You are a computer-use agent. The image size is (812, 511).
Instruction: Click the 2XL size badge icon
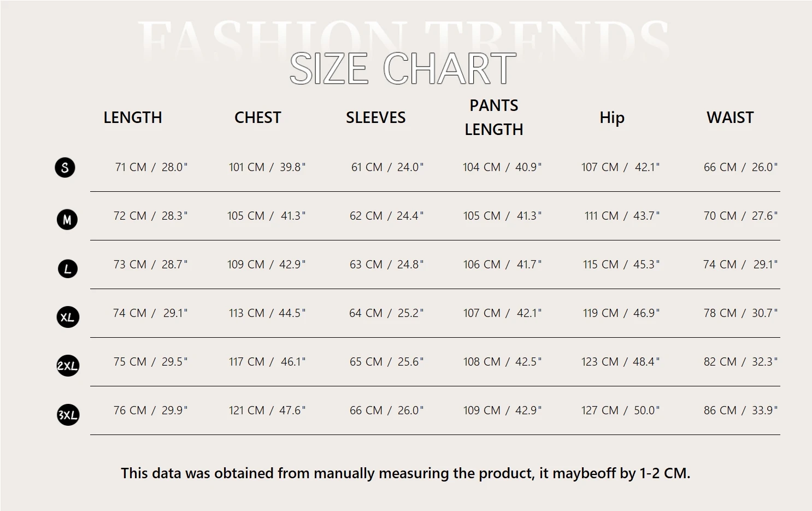point(68,366)
